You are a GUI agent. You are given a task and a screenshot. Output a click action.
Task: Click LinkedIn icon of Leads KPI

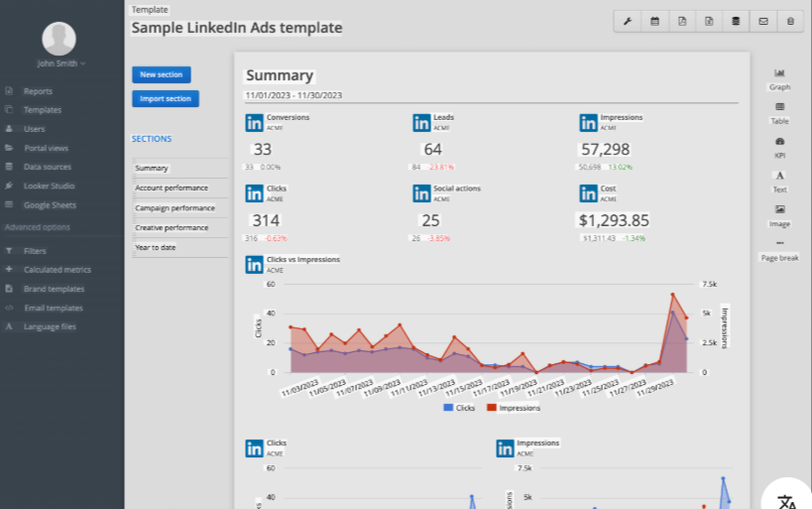[421, 123]
